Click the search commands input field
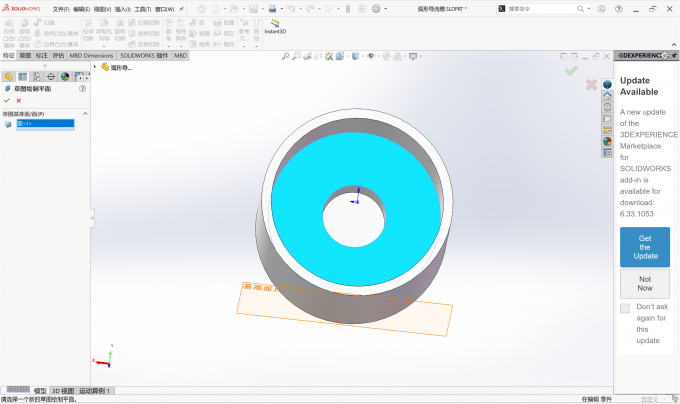 point(542,9)
